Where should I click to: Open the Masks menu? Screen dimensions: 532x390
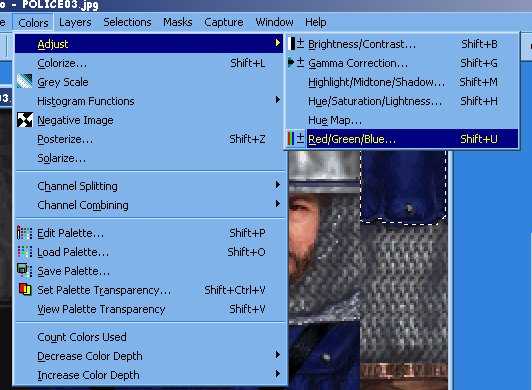[177, 22]
